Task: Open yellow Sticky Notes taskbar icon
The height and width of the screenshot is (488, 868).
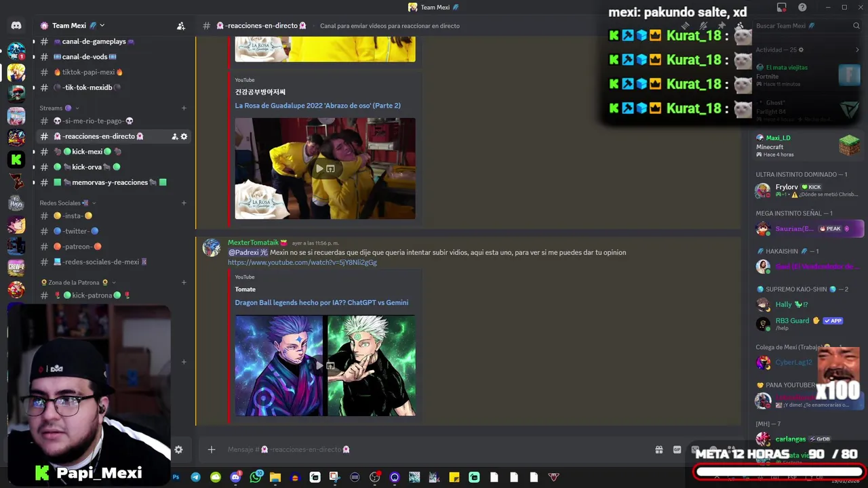Action: [x=454, y=477]
